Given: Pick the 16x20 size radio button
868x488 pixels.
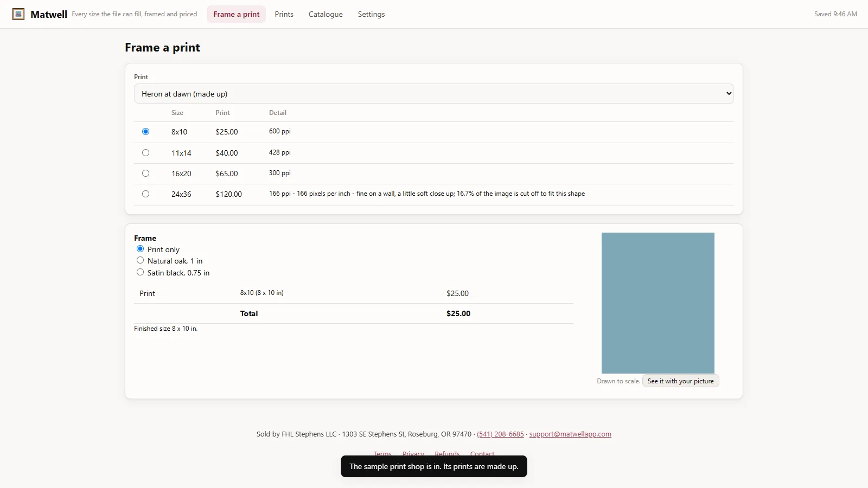Looking at the screenshot, I should coord(145,173).
